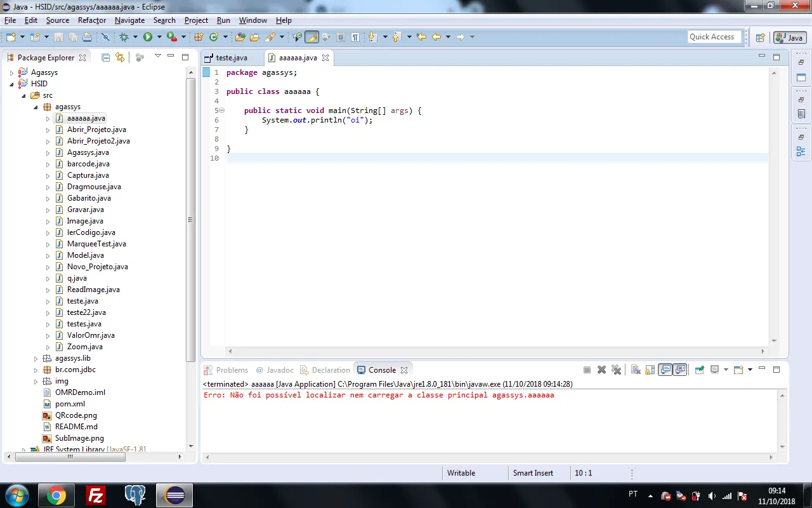Switch to the teste.java editor tab
812x508 pixels.
point(231,58)
